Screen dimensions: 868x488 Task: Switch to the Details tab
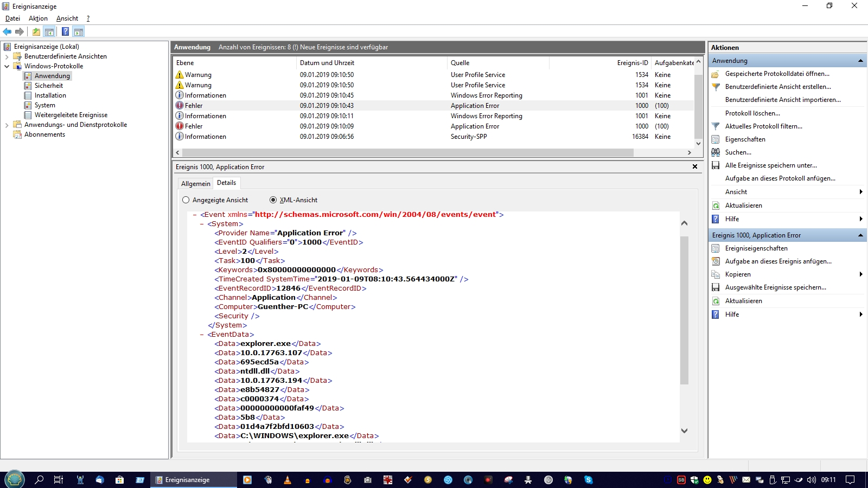(226, 183)
